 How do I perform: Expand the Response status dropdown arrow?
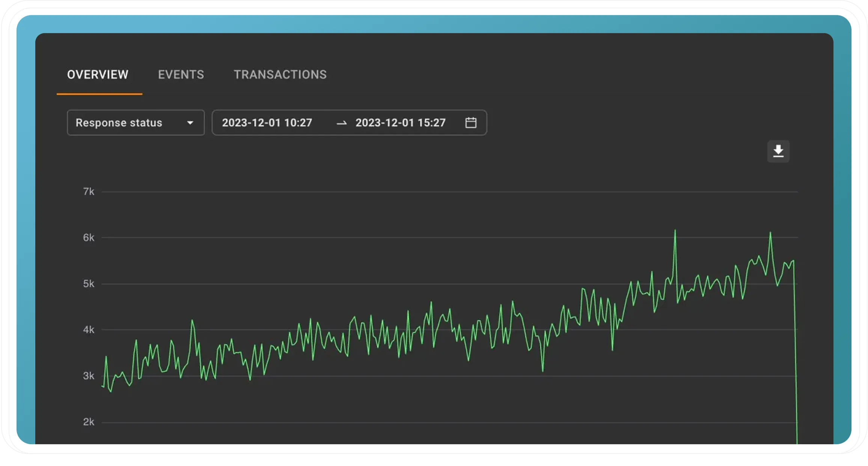190,123
